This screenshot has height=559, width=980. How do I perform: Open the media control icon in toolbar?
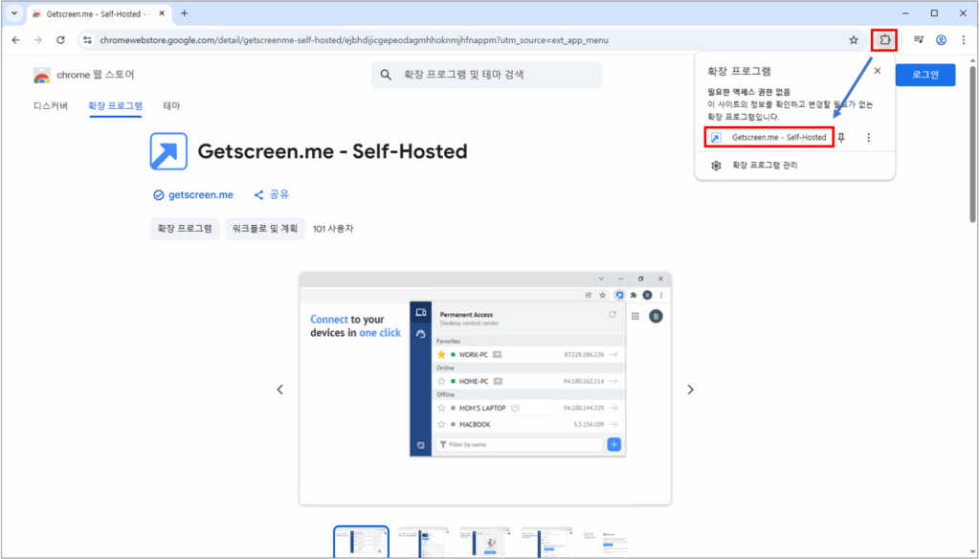point(918,40)
